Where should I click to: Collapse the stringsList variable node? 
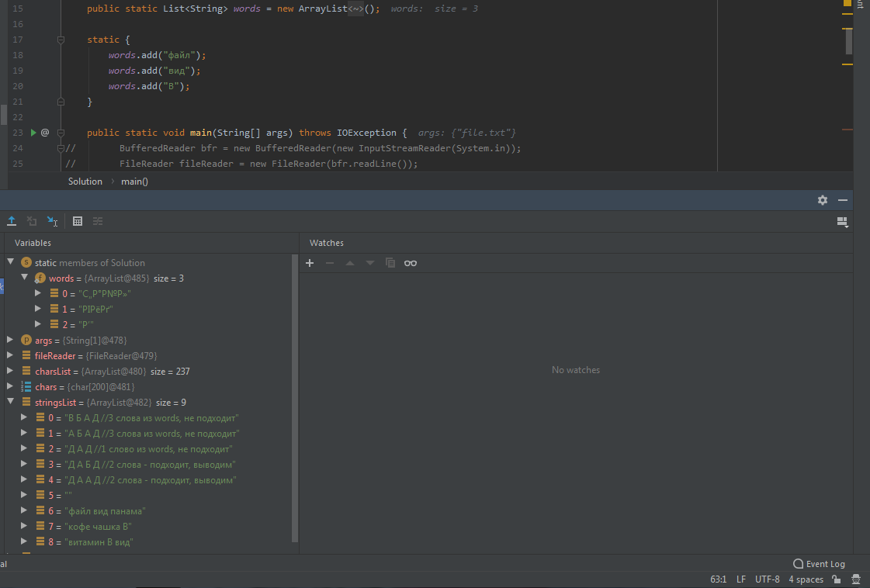point(10,402)
